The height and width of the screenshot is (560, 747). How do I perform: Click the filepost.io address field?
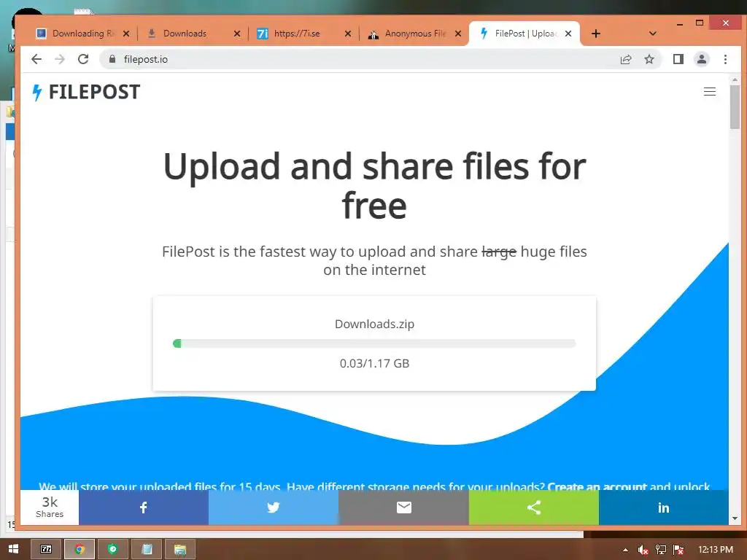(x=357, y=59)
